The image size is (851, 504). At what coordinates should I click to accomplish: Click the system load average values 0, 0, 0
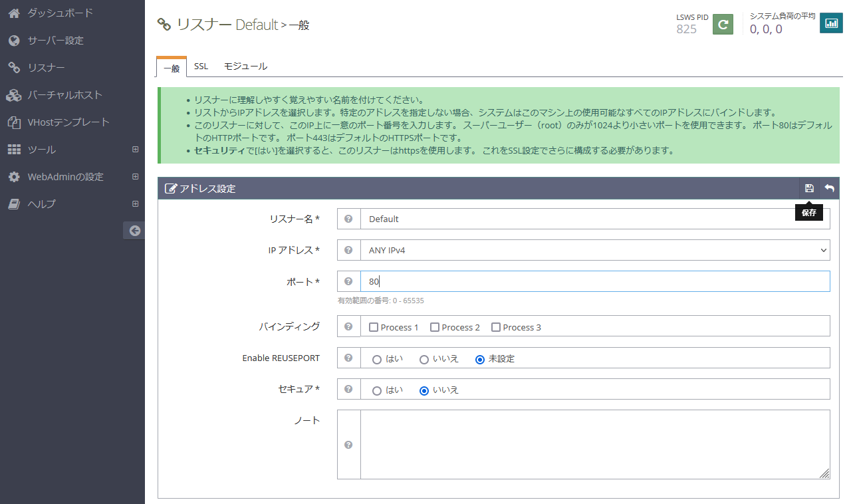click(x=766, y=29)
